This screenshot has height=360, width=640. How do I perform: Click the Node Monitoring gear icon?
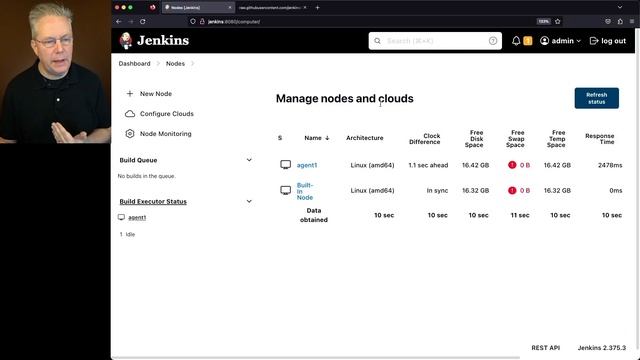(130, 133)
